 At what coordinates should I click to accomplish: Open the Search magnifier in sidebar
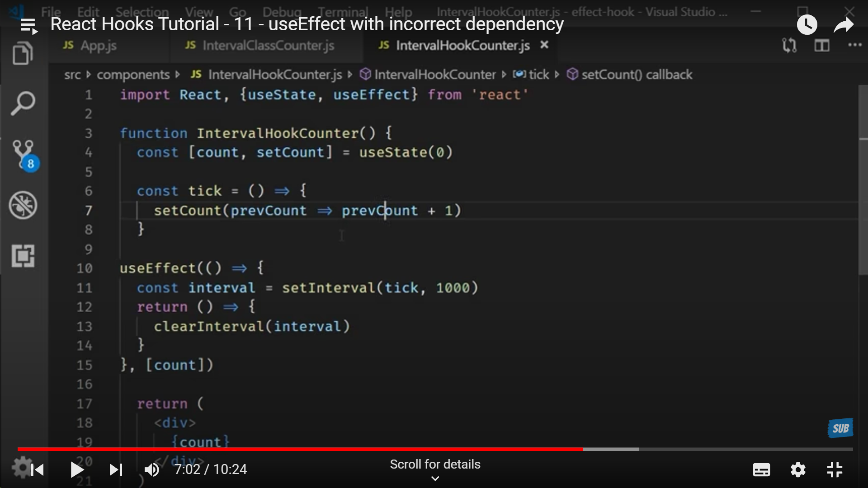click(23, 103)
